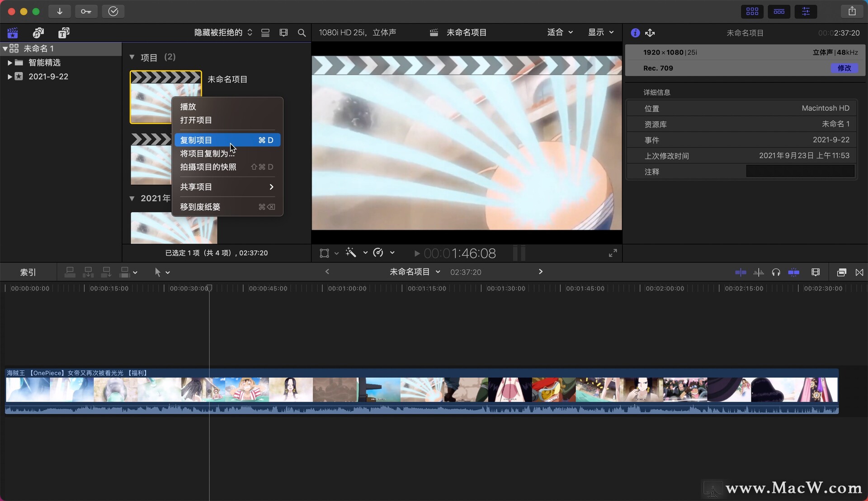Play the viewer with play button

click(x=417, y=253)
